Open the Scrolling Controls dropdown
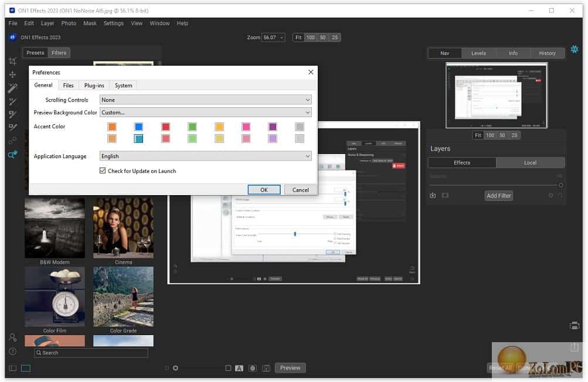The width and height of the screenshot is (588, 382). (x=206, y=100)
